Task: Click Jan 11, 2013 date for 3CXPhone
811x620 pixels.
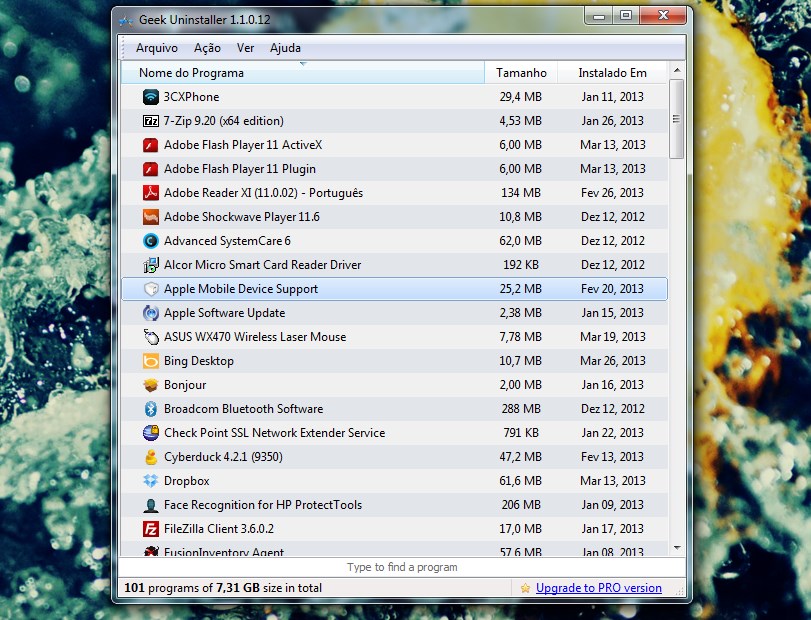Action: click(612, 97)
